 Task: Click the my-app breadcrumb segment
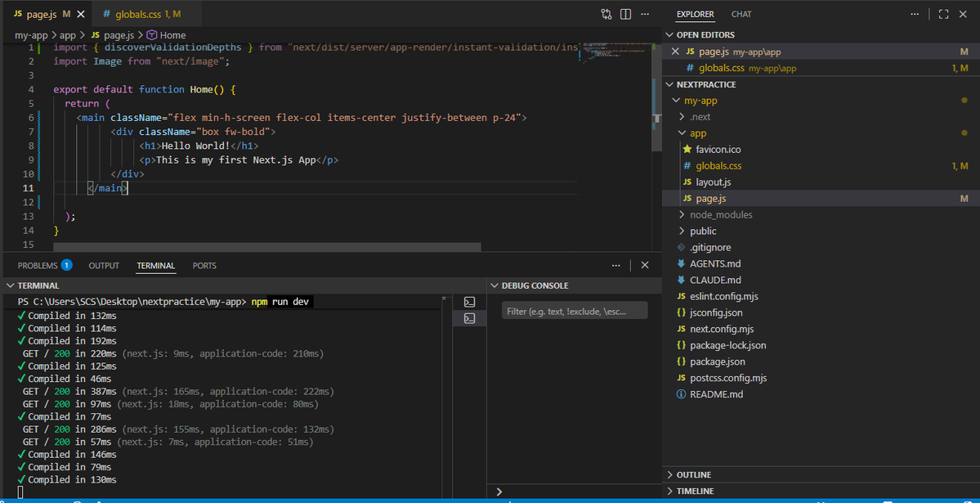(31, 35)
